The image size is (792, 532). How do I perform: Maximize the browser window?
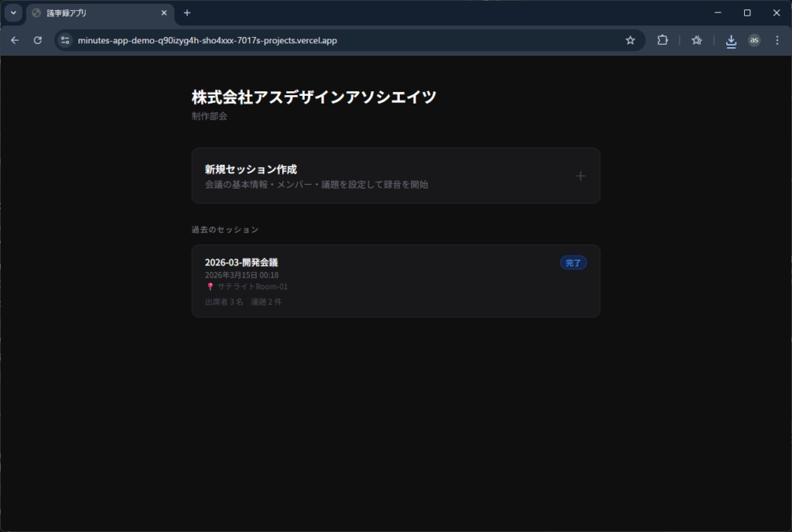click(x=747, y=13)
